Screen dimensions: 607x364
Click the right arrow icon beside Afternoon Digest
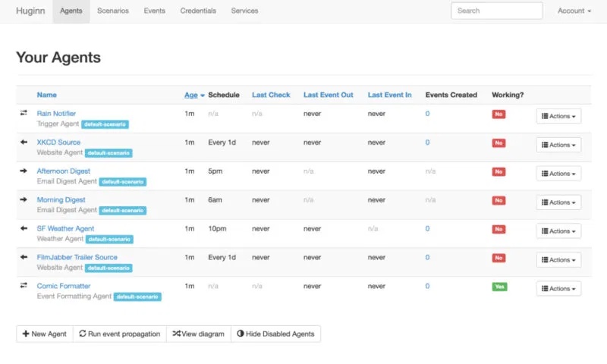pyautogui.click(x=24, y=171)
